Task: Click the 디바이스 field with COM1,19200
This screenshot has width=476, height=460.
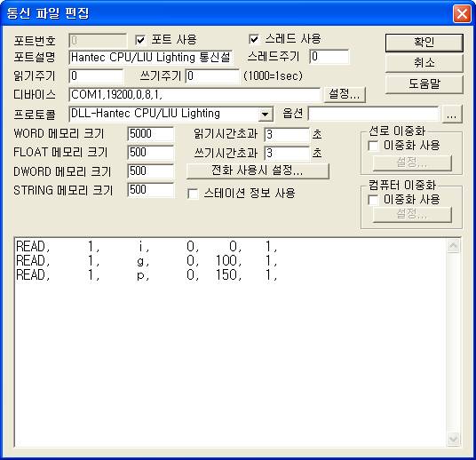Action: pyautogui.click(x=194, y=95)
